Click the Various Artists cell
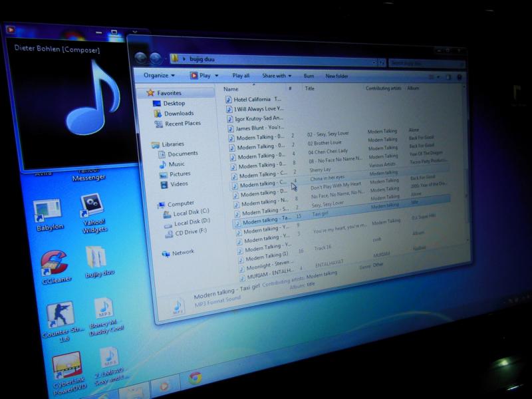 [382, 165]
